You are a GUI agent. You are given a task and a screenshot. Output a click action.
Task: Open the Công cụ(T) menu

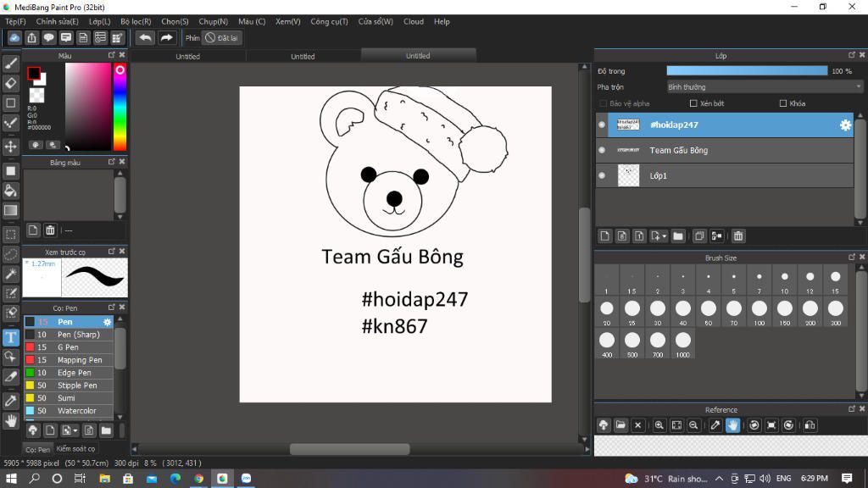click(330, 21)
